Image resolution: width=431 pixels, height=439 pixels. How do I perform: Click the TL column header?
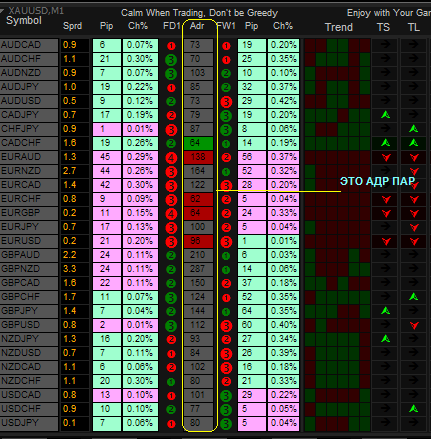(x=414, y=27)
